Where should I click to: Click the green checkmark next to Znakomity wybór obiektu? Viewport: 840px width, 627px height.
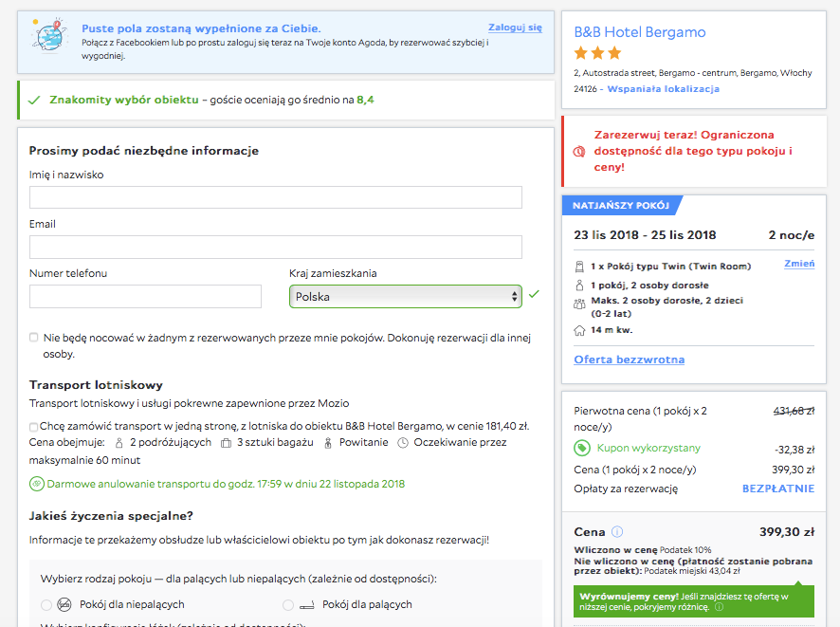[x=34, y=101]
